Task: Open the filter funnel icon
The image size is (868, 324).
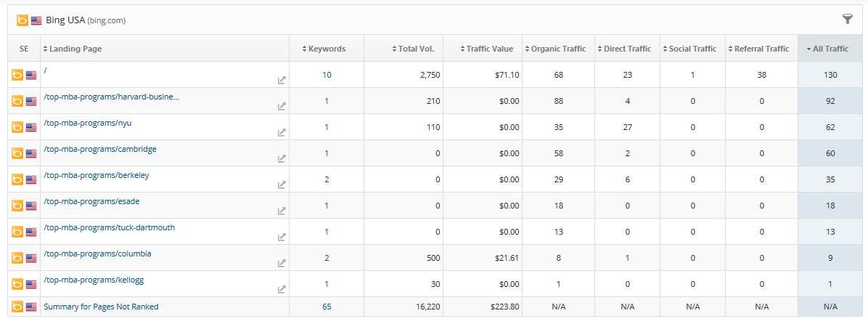Action: point(847,20)
